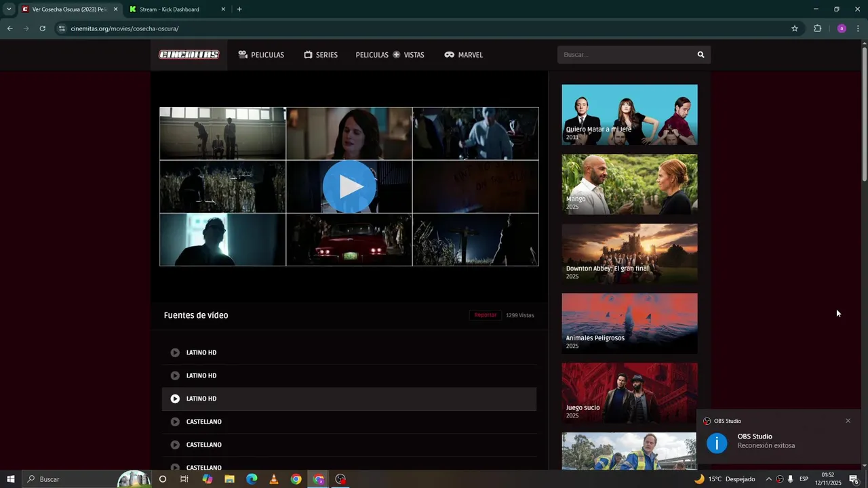Change the ESP input language
Image resolution: width=868 pixels, height=488 pixels.
click(804, 479)
